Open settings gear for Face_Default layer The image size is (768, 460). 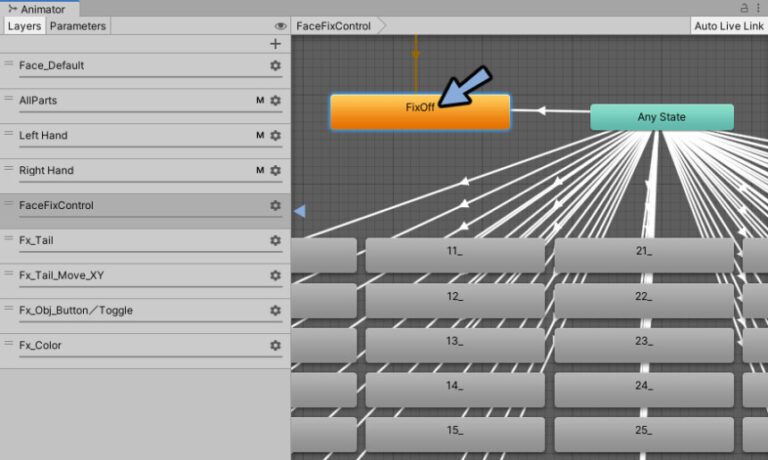point(275,66)
